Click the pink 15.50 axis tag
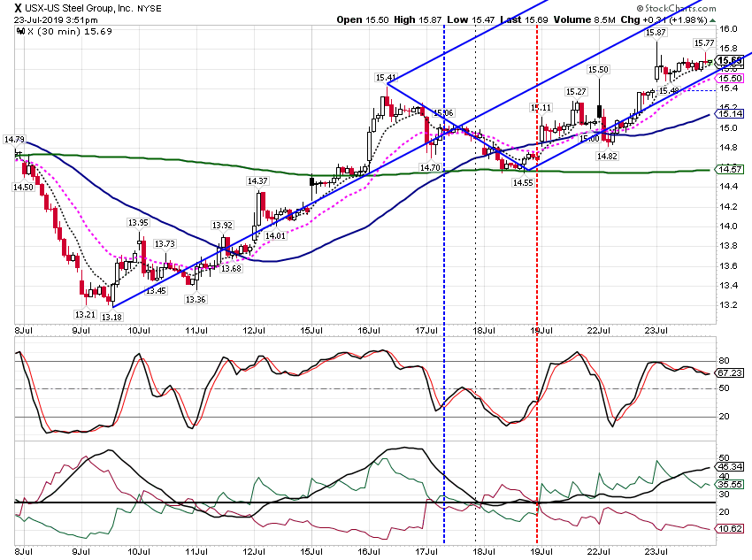Image resolution: width=752 pixels, height=560 pixels. tap(730, 78)
